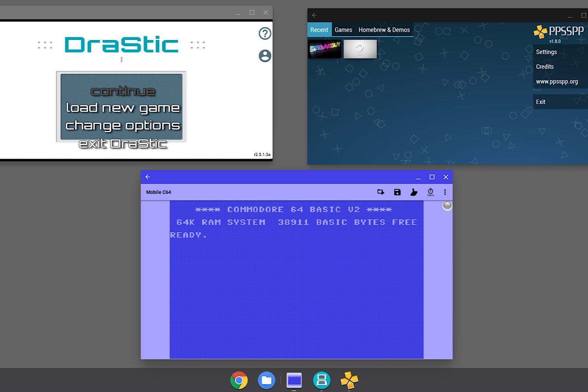Open the Homebrew & Demos tab

tap(384, 30)
